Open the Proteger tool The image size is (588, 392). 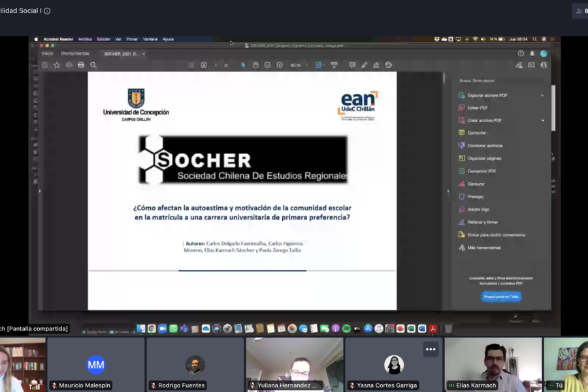[475, 197]
